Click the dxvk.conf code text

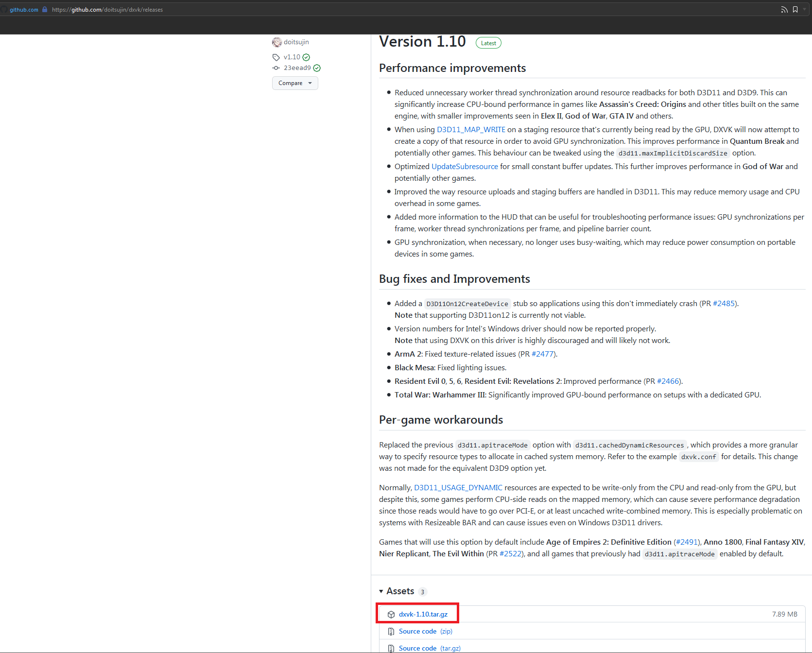point(699,457)
